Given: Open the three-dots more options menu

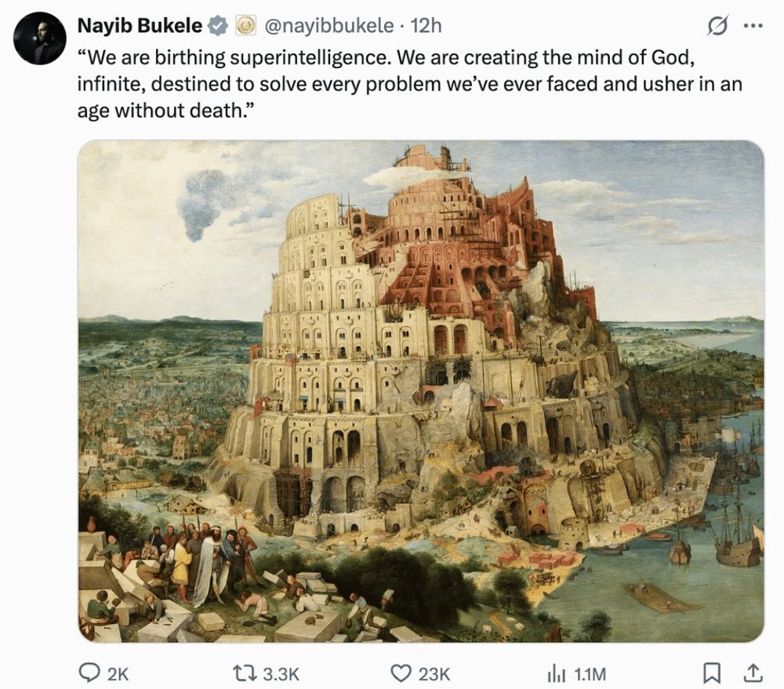Looking at the screenshot, I should tap(753, 26).
